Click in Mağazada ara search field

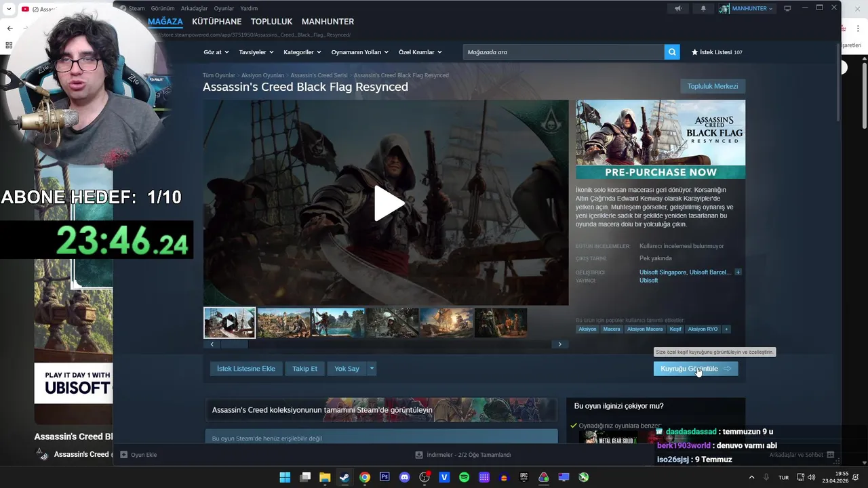[x=564, y=52]
